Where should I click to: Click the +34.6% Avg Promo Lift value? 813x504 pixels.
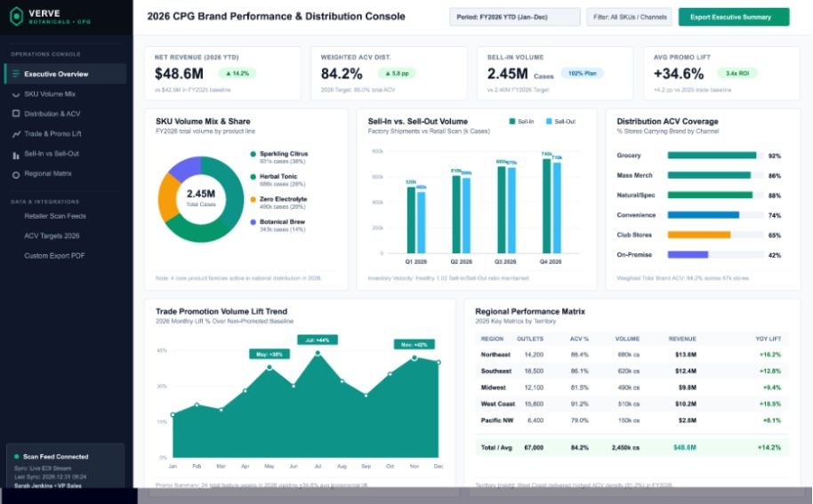(x=678, y=74)
